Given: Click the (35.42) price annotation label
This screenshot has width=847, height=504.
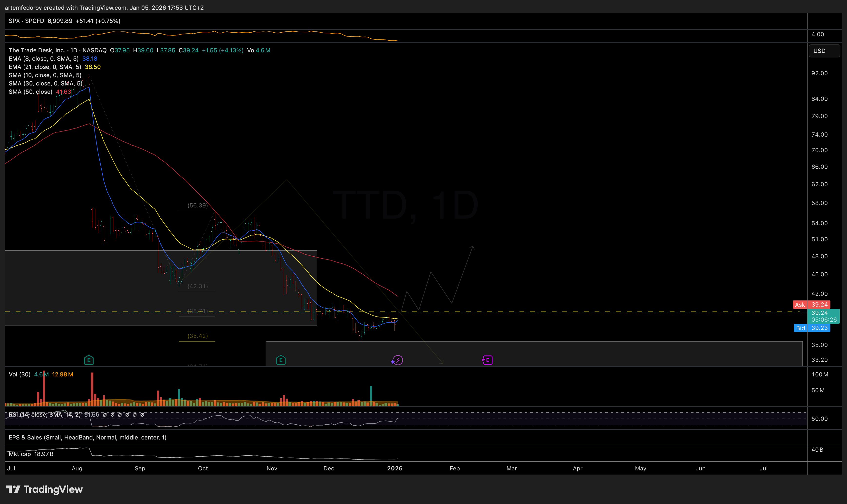Looking at the screenshot, I should click(197, 336).
